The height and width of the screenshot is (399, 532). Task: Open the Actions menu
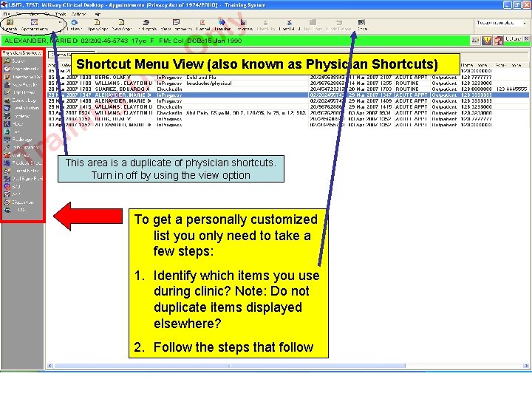(x=79, y=14)
